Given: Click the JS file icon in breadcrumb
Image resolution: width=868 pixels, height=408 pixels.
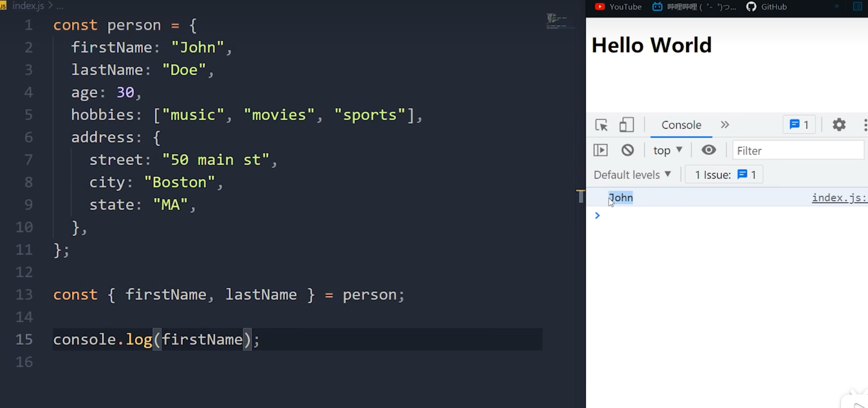Looking at the screenshot, I should pyautogui.click(x=3, y=6).
